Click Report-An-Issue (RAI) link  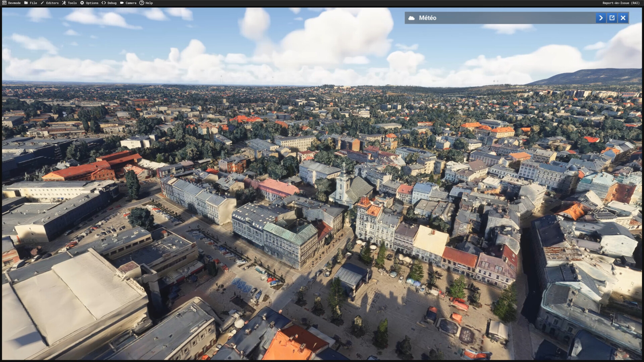click(621, 3)
